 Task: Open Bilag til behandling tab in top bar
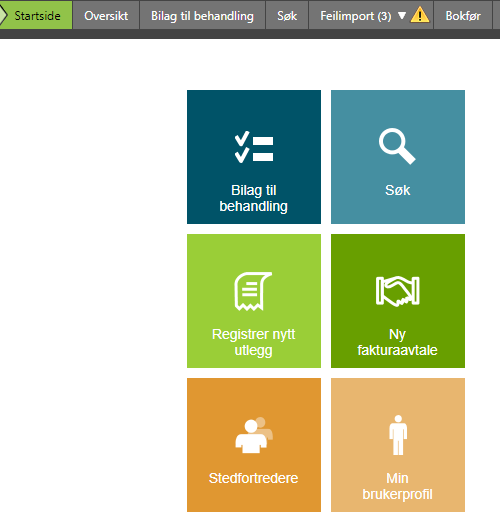click(x=202, y=15)
